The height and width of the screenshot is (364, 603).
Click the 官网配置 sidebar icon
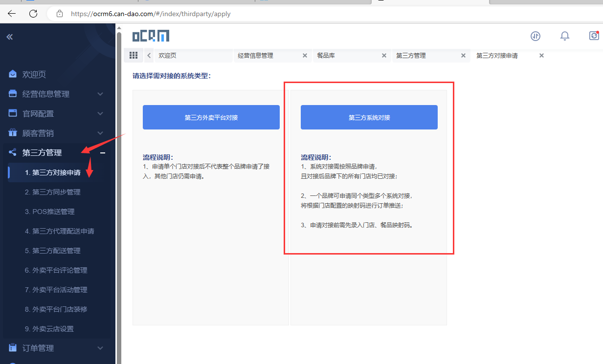click(x=13, y=113)
